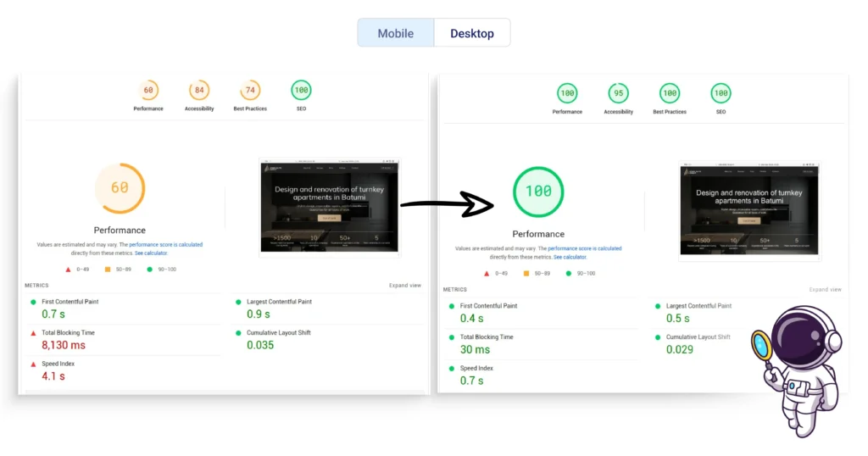Switch to the Desktop tab
The width and height of the screenshot is (868, 456).
click(472, 33)
